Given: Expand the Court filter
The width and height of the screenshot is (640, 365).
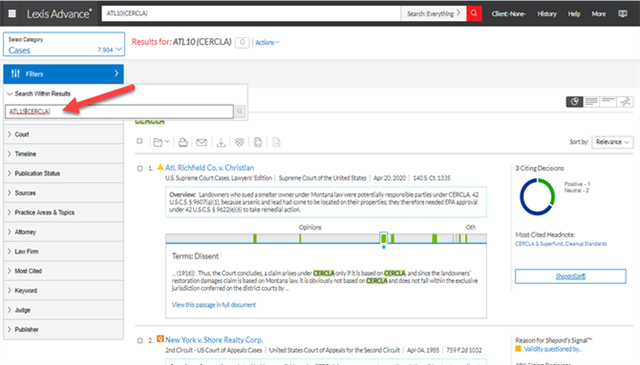Looking at the screenshot, I should (x=63, y=134).
